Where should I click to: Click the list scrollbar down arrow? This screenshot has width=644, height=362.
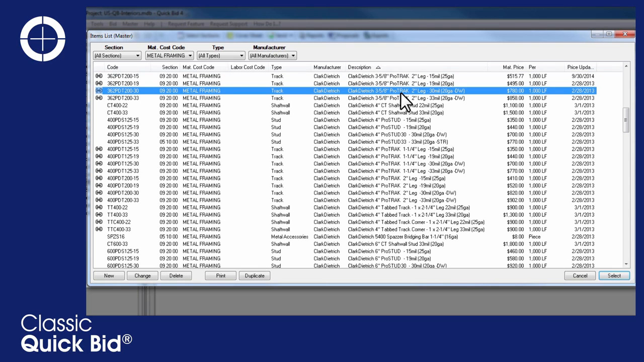[x=626, y=264]
